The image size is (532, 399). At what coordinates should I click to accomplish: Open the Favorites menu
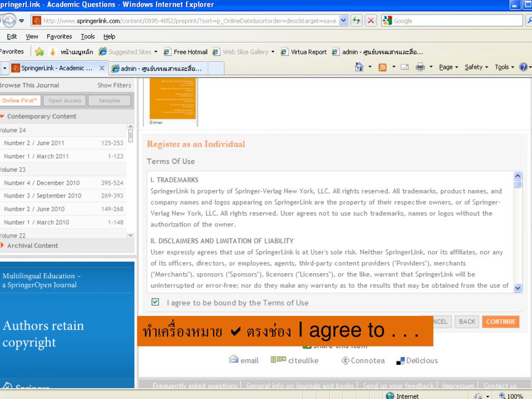tap(59, 36)
